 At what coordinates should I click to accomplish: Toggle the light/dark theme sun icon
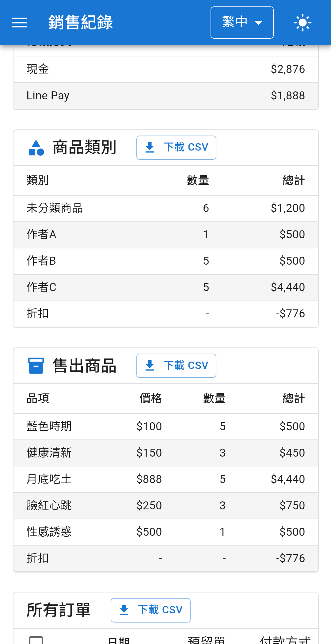point(302,22)
